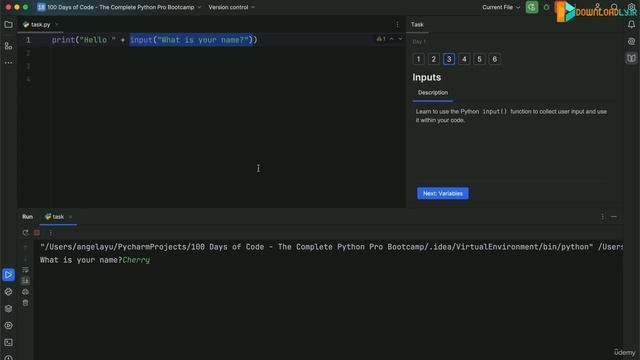Go to the next highlighted problem
640x360 pixels.
click(x=400, y=39)
